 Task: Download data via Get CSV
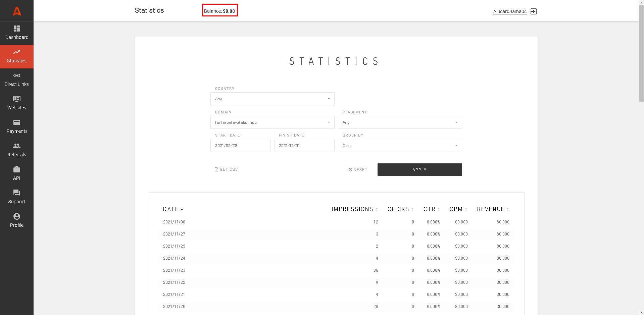226,169
